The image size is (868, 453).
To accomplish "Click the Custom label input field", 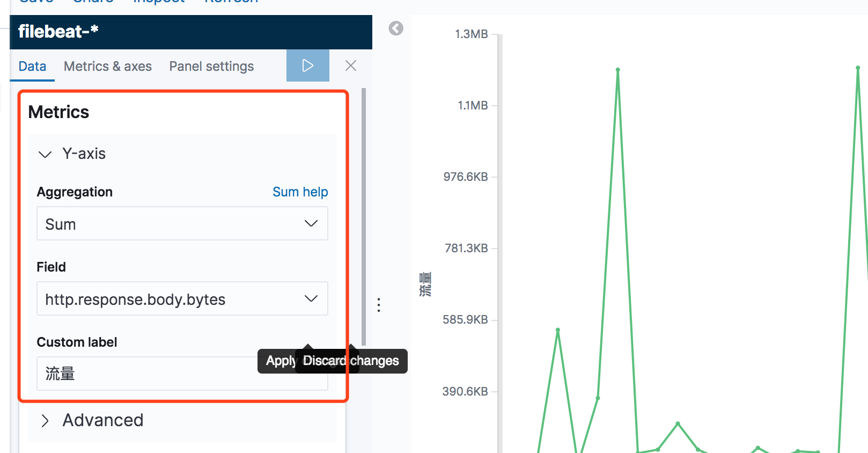I will coord(182,374).
